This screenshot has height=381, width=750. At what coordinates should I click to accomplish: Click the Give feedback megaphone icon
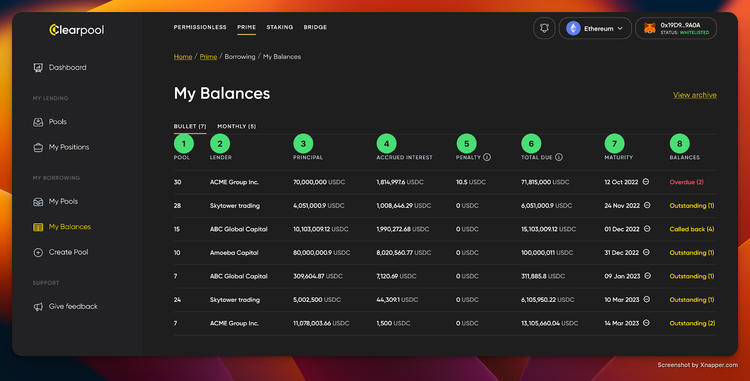(x=38, y=306)
